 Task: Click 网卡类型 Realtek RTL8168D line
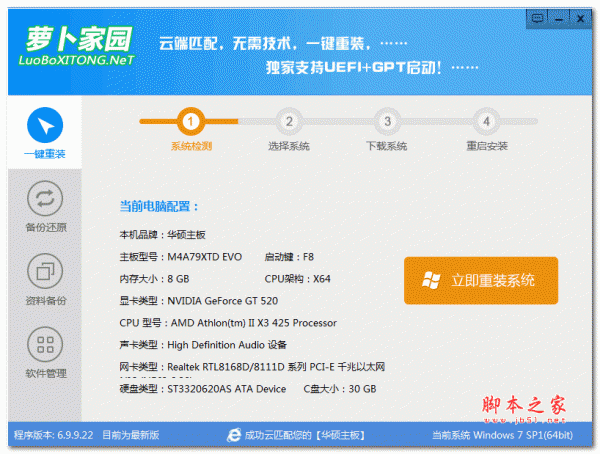(252, 367)
